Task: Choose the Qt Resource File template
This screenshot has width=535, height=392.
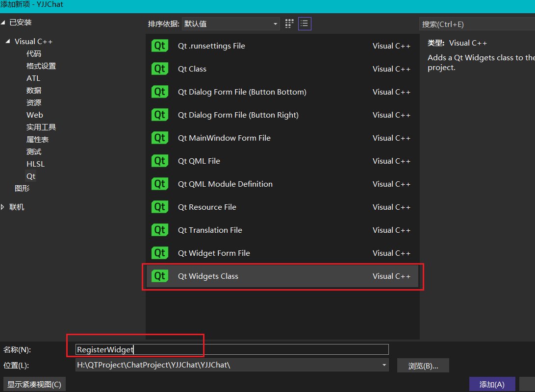Action: 282,207
